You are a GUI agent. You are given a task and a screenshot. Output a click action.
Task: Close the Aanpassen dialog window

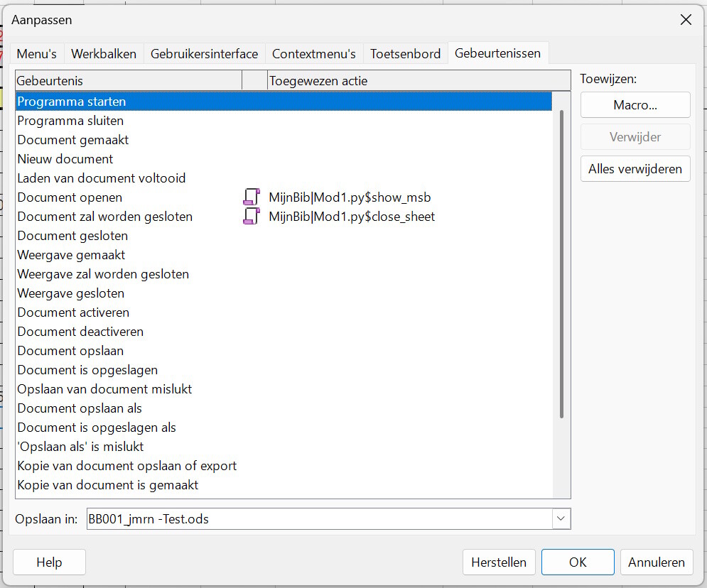pyautogui.click(x=686, y=20)
